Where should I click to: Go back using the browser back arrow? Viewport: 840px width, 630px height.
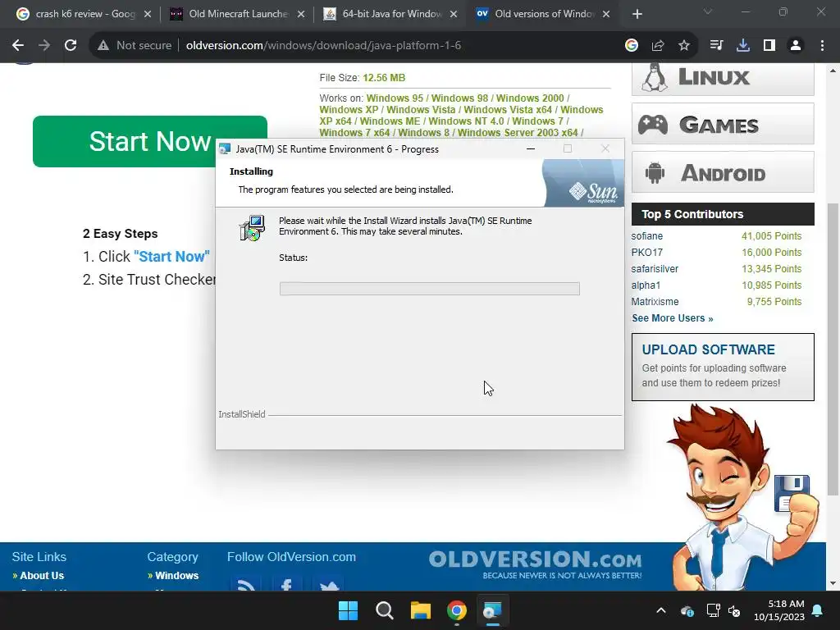pyautogui.click(x=18, y=46)
